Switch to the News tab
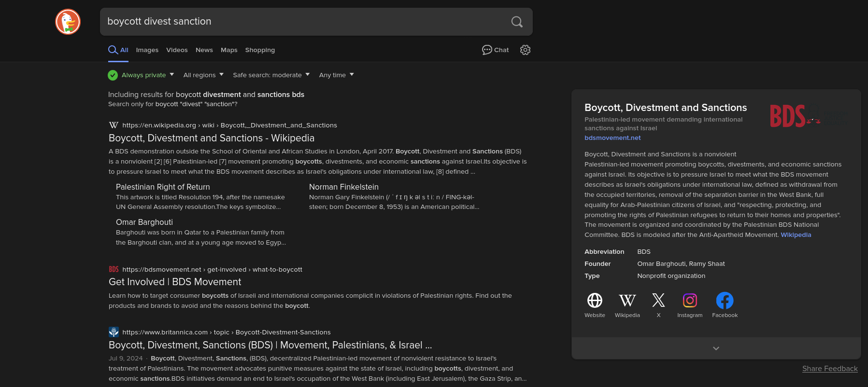The width and height of the screenshot is (868, 387). coord(204,50)
